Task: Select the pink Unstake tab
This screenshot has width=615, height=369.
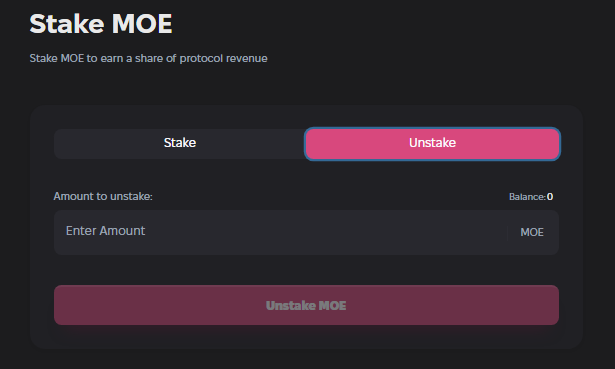Action: (432, 144)
